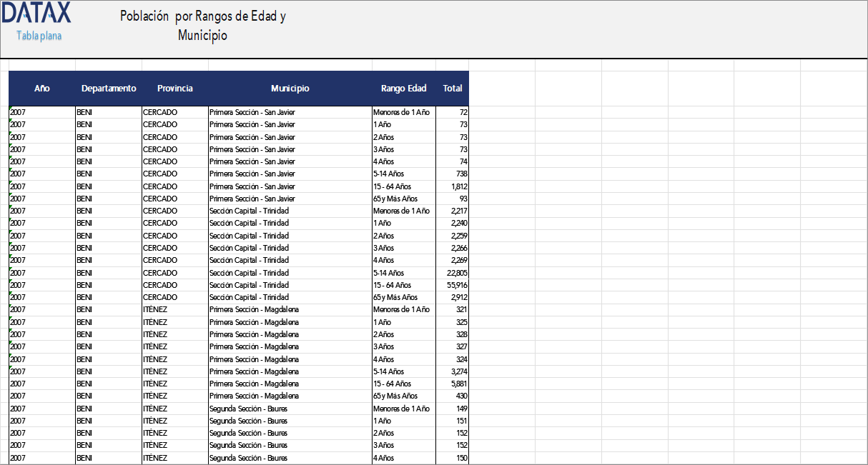Select the Total cell showing 149

pyautogui.click(x=453, y=409)
